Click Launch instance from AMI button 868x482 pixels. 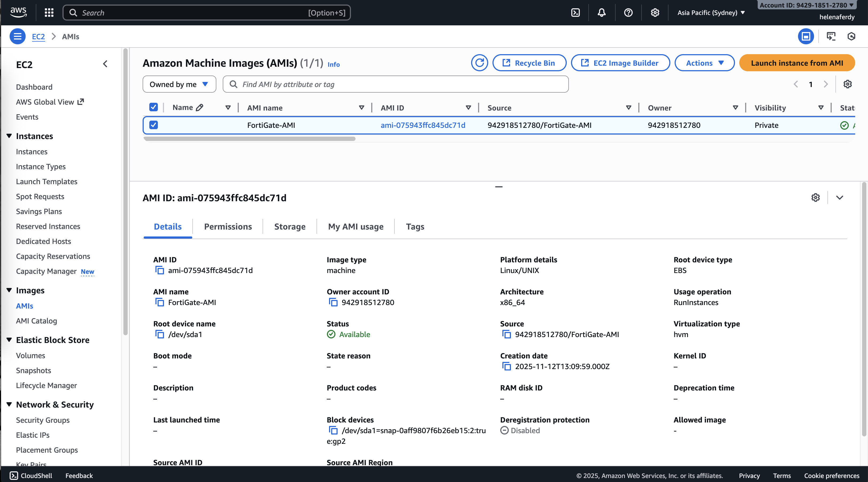pyautogui.click(x=797, y=63)
